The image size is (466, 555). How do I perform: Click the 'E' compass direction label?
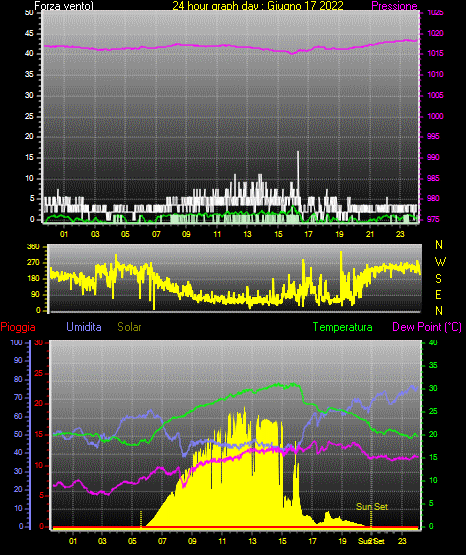(438, 295)
